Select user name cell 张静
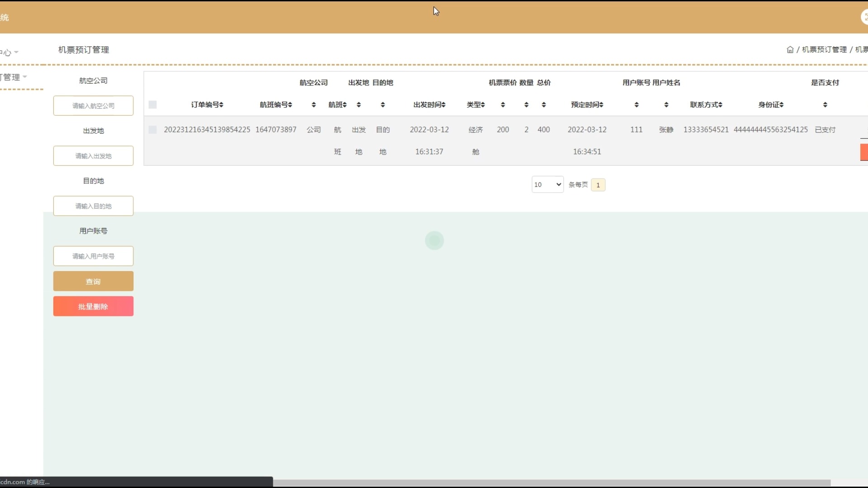The height and width of the screenshot is (488, 868). point(666,130)
